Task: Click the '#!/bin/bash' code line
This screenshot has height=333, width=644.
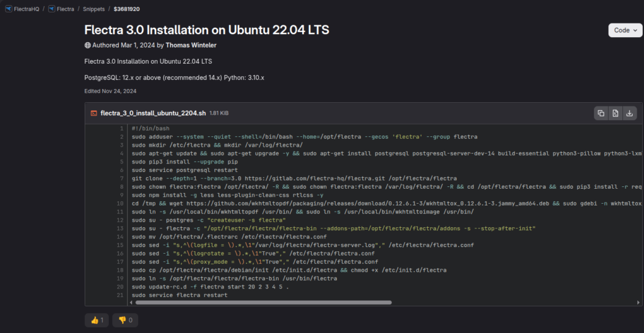Action: click(150, 129)
